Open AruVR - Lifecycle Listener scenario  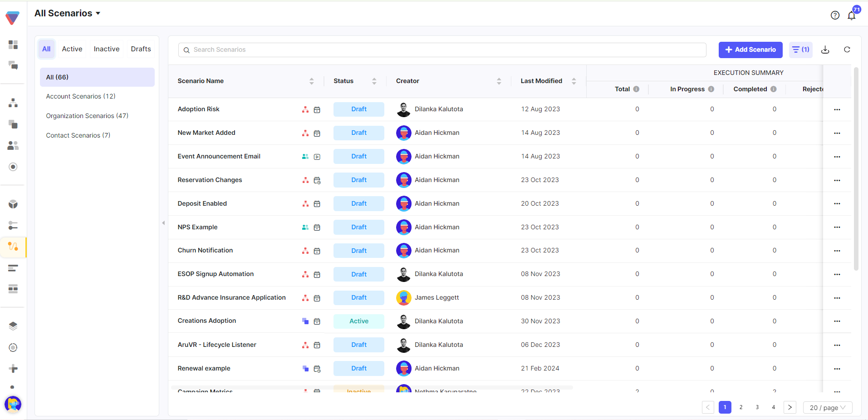(217, 345)
